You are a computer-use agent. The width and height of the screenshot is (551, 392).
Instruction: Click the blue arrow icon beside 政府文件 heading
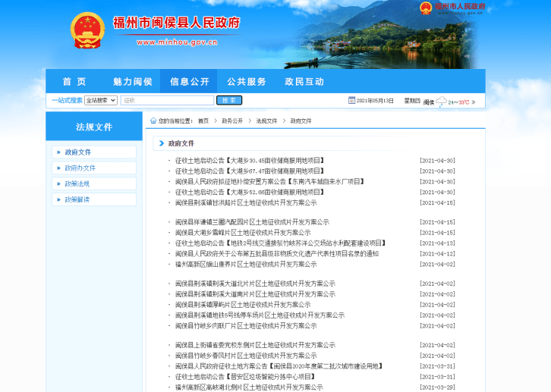coord(162,143)
